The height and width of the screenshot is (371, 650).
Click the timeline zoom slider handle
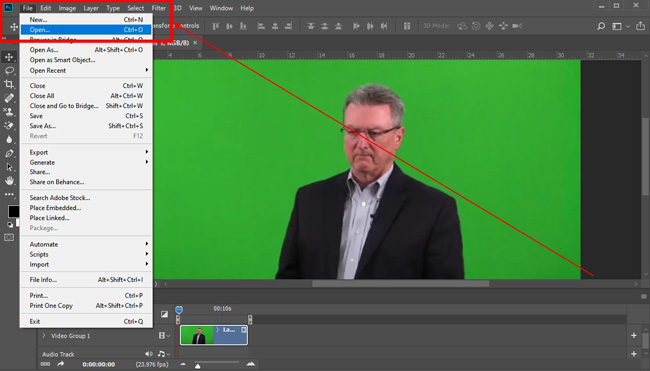coord(198,366)
